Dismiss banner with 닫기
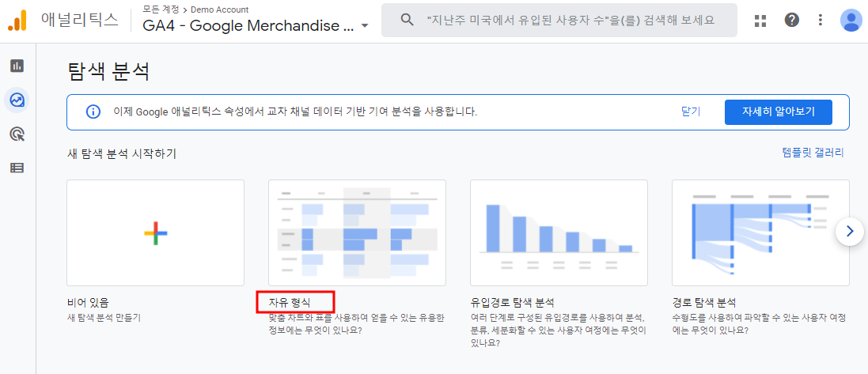This screenshot has width=868, height=374. click(x=691, y=111)
